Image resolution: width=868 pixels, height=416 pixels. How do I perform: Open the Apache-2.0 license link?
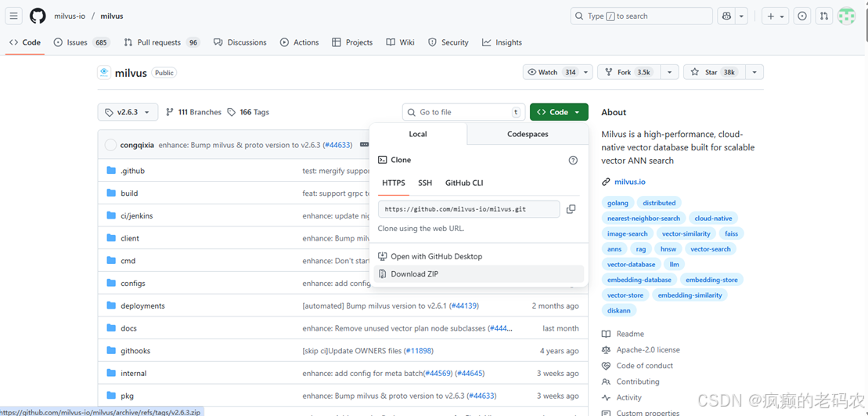[x=648, y=350]
